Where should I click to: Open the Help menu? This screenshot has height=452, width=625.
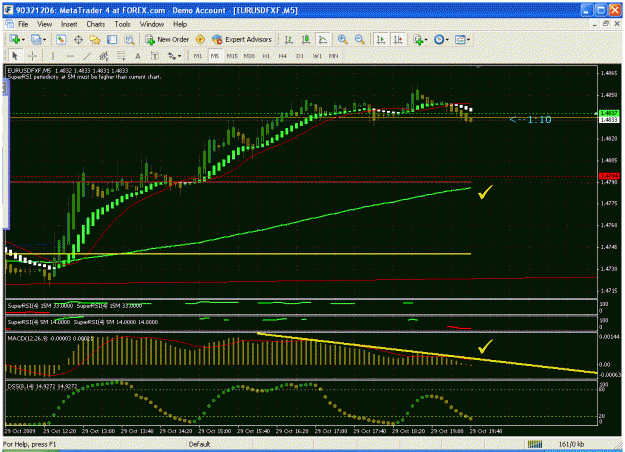180,24
